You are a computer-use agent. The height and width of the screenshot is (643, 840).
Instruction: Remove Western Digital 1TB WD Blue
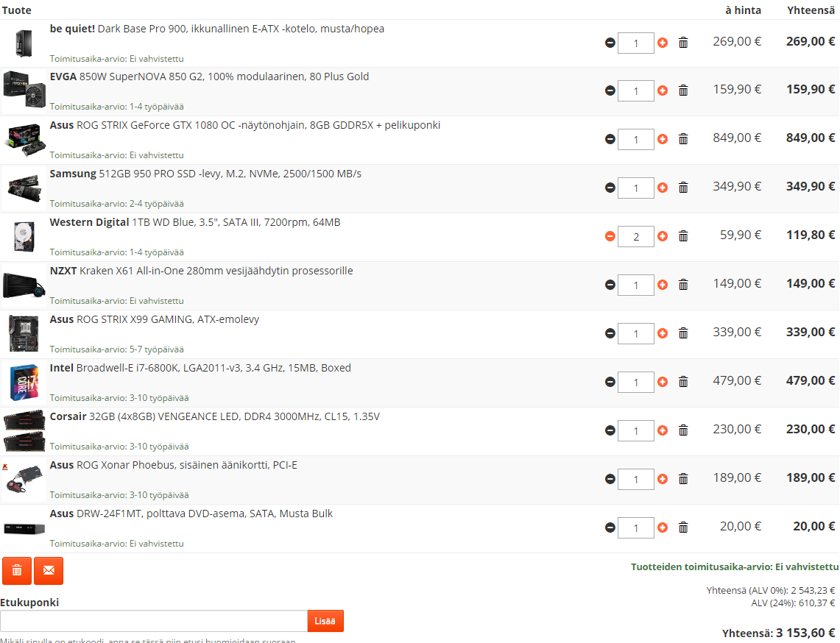click(x=683, y=237)
